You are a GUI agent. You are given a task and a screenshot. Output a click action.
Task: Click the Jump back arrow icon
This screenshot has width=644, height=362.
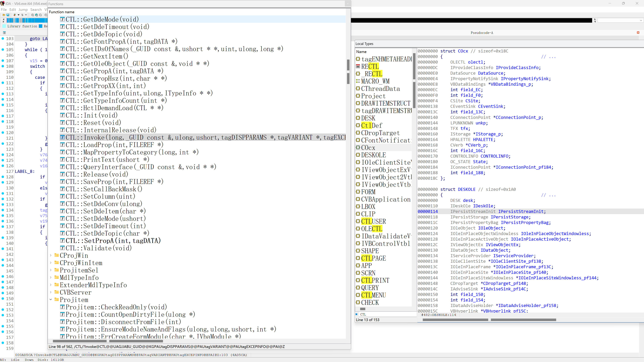pyautogui.click(x=14, y=15)
